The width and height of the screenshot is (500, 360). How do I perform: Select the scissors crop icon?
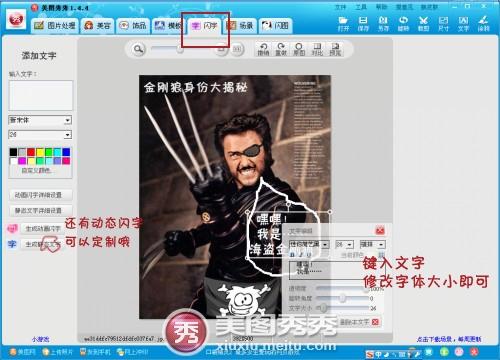[423, 24]
